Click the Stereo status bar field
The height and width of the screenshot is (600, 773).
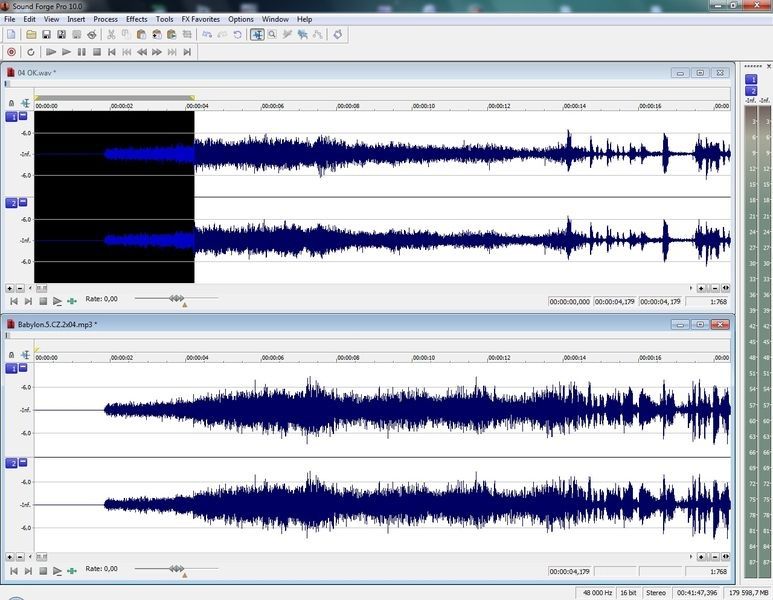coord(656,593)
